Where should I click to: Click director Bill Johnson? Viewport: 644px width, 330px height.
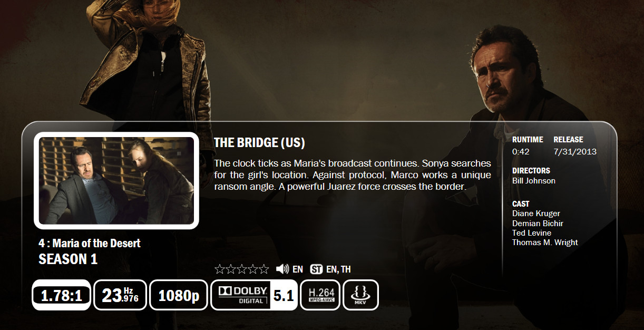tap(534, 181)
